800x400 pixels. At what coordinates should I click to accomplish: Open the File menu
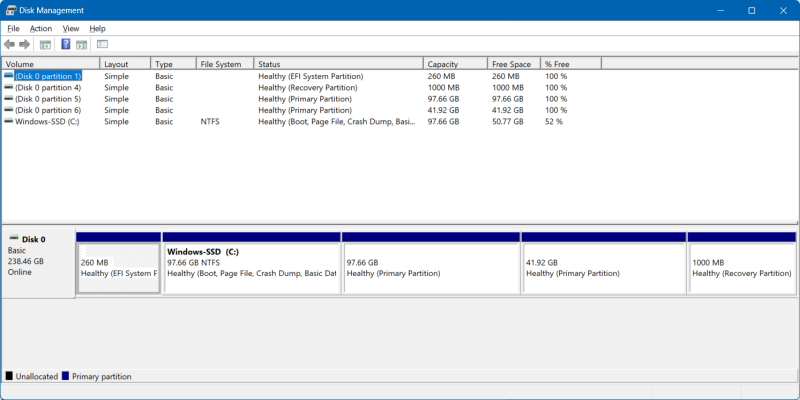point(13,29)
